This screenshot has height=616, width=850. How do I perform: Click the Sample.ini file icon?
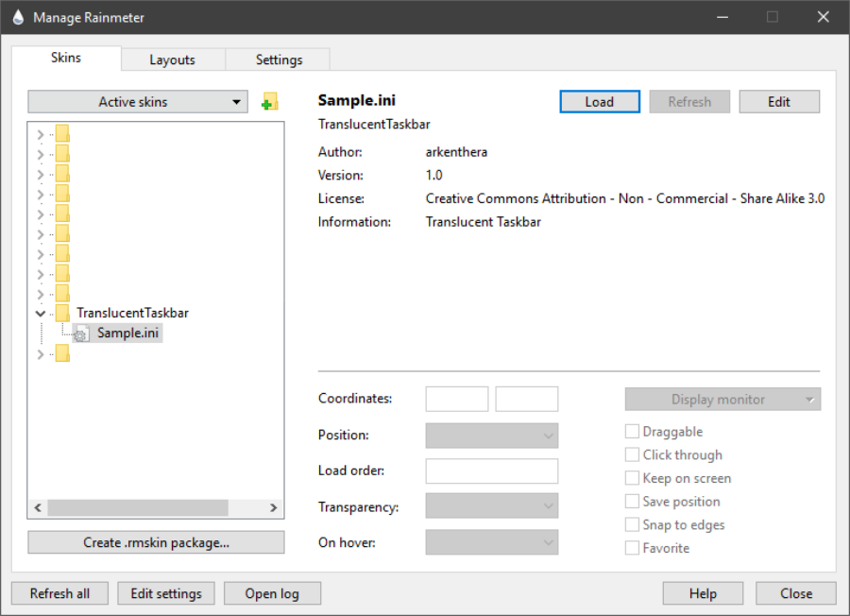(x=81, y=334)
